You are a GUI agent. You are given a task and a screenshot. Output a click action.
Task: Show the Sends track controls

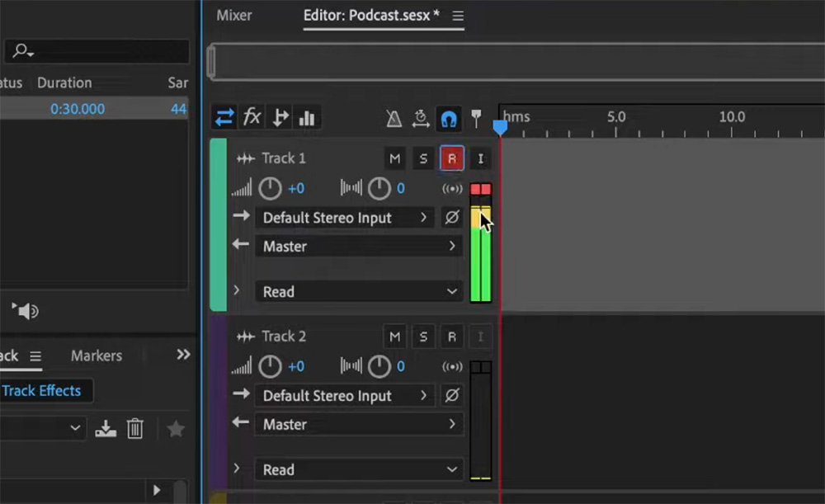coord(280,117)
